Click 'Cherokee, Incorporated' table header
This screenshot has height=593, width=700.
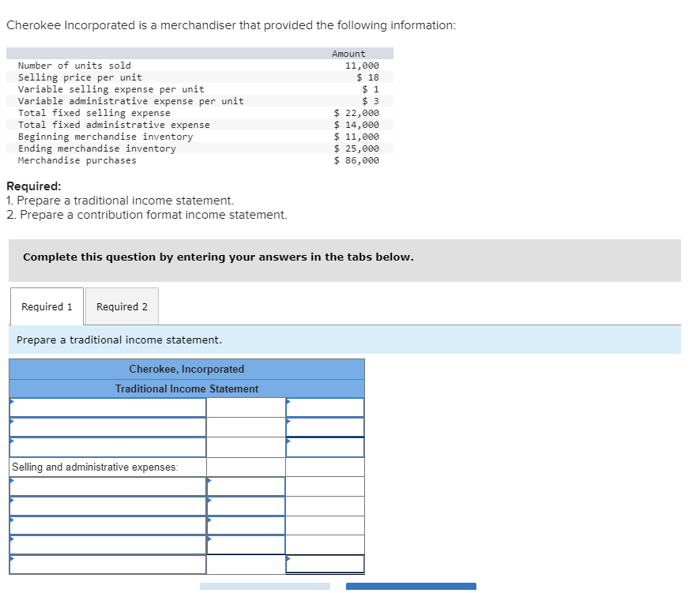pyautogui.click(x=186, y=369)
